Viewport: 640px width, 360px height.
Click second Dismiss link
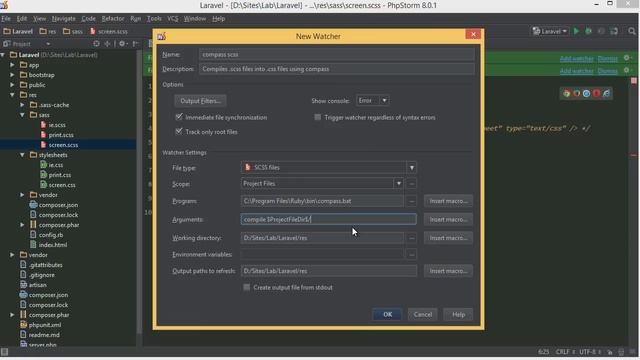(608, 71)
